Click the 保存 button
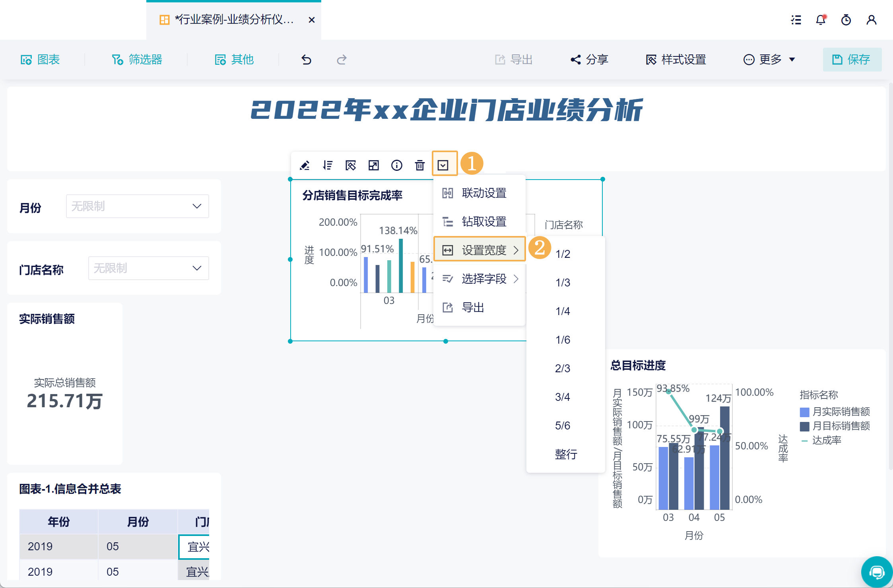The image size is (893, 588). click(x=852, y=60)
